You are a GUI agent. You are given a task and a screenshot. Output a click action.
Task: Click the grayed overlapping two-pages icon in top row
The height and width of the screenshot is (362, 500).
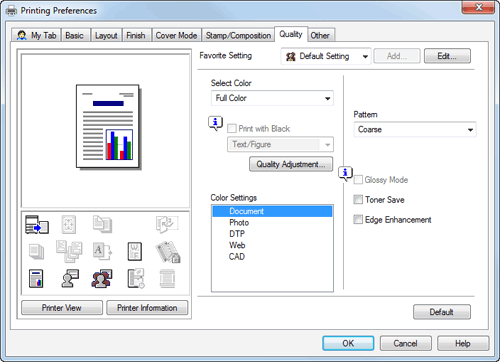click(x=102, y=224)
